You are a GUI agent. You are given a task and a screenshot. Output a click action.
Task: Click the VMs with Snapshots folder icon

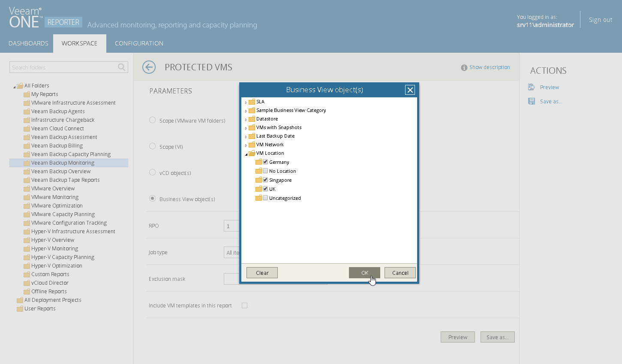click(252, 127)
